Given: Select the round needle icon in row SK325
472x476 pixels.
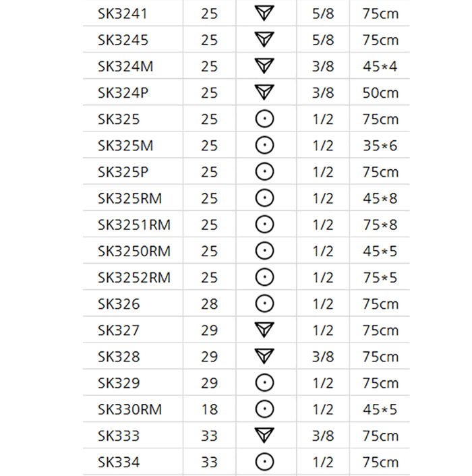Looking at the screenshot, I should [265, 119].
